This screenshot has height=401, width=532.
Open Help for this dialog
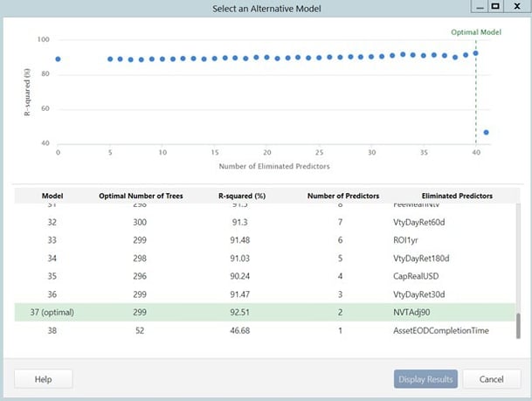click(x=43, y=379)
